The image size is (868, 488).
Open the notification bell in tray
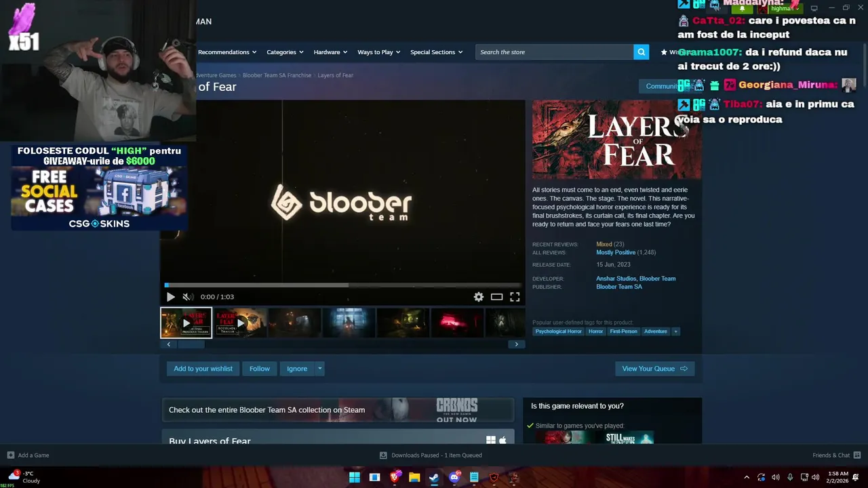856,477
